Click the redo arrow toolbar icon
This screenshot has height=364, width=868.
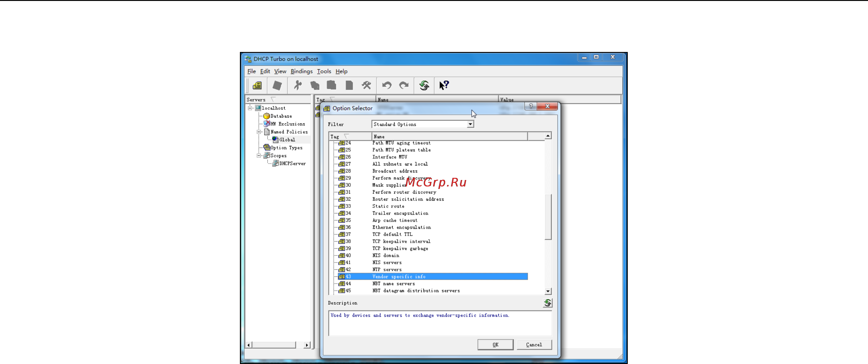pyautogui.click(x=404, y=86)
